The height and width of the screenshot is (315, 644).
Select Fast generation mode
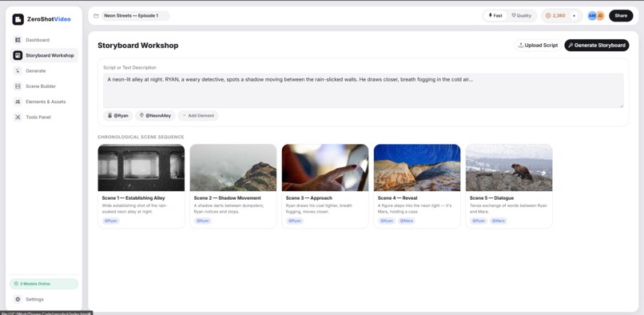[x=495, y=16]
